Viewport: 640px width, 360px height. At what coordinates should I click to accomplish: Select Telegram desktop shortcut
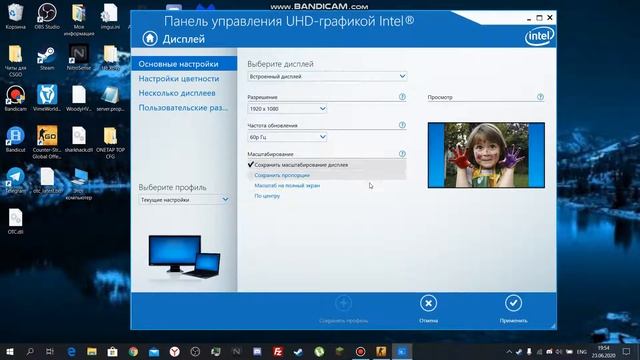(16, 180)
